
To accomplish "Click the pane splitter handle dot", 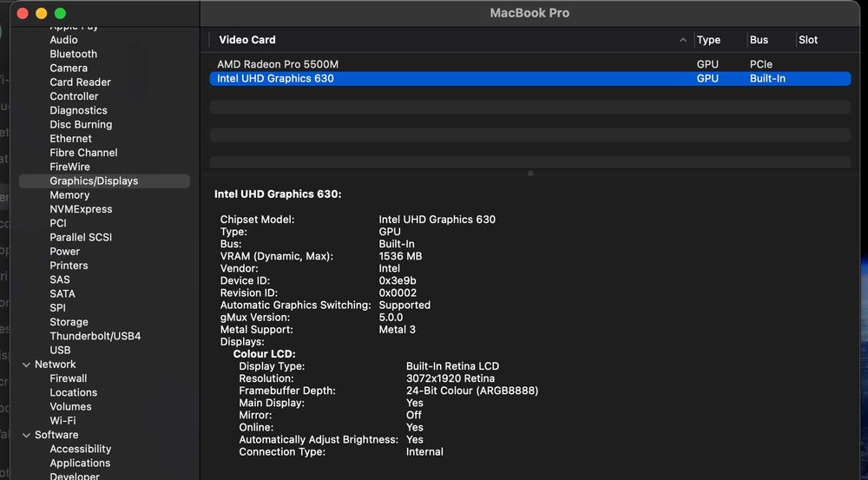I will pos(529,174).
